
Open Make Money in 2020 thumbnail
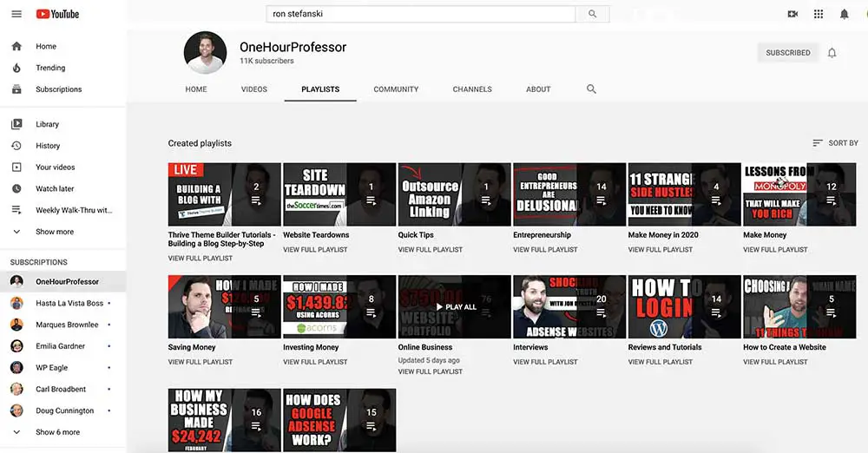pos(684,194)
